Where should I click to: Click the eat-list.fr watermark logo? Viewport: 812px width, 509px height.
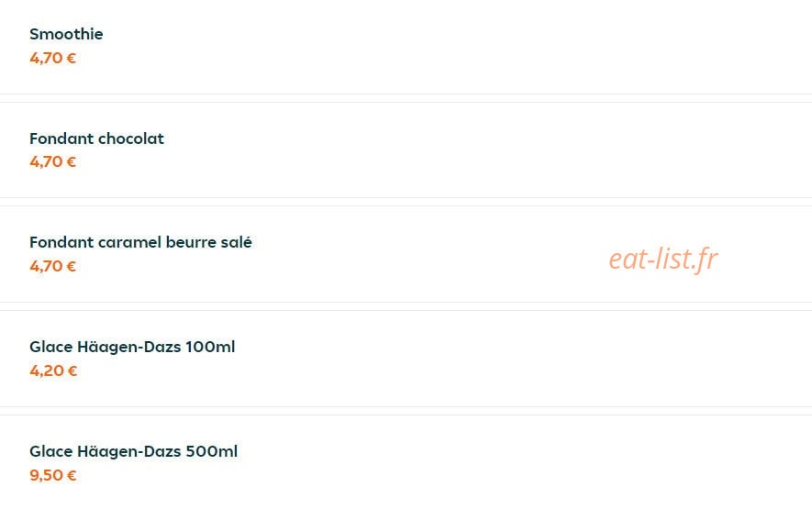(x=663, y=259)
